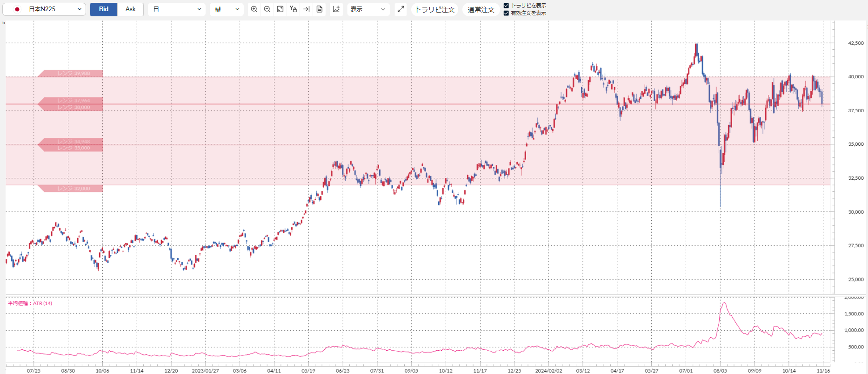Expand chart to fullscreen

(401, 9)
